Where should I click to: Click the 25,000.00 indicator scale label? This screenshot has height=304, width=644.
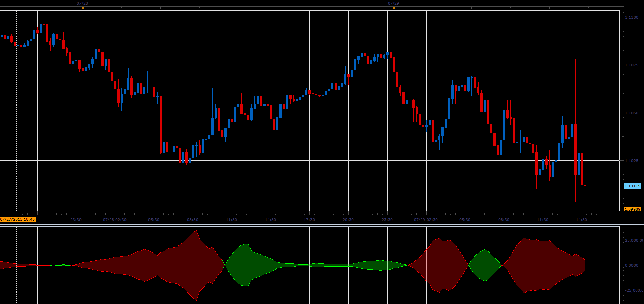coord(634,240)
